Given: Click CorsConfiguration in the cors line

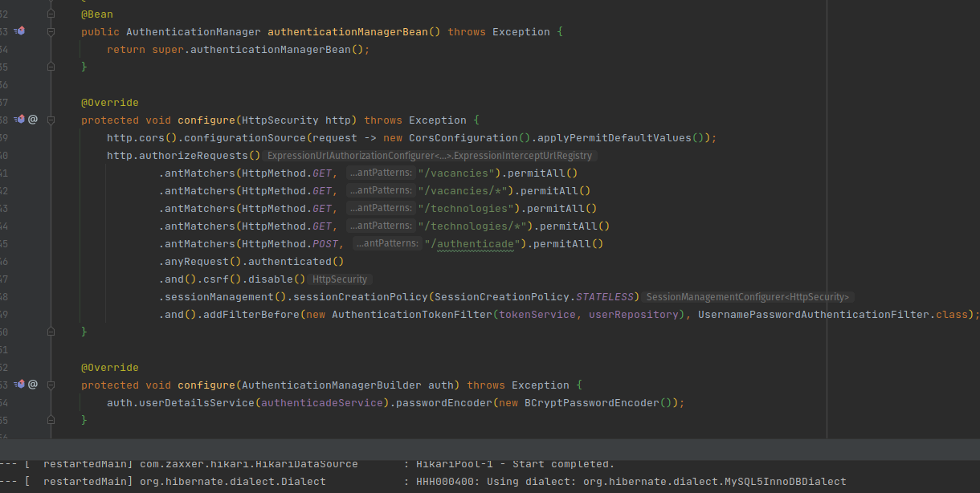Looking at the screenshot, I should (x=463, y=138).
